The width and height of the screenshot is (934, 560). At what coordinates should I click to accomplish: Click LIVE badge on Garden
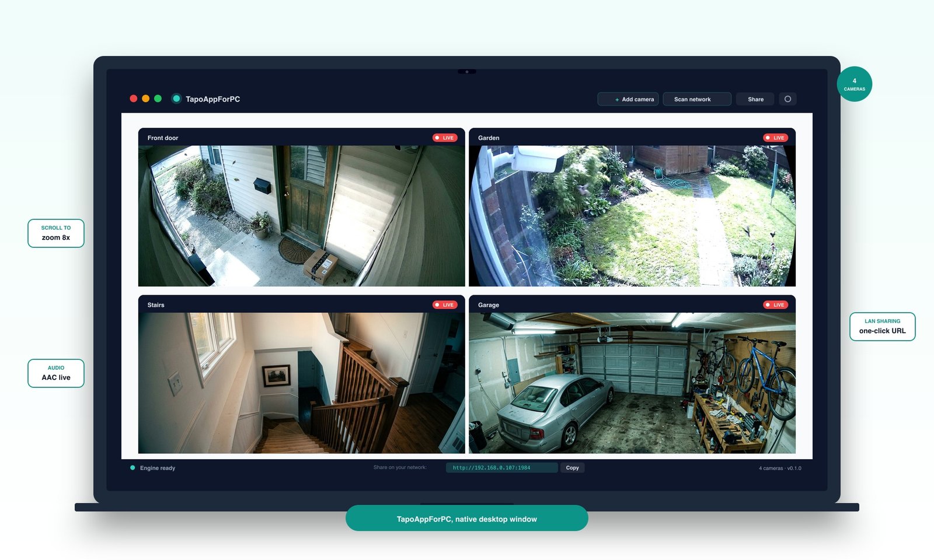776,138
